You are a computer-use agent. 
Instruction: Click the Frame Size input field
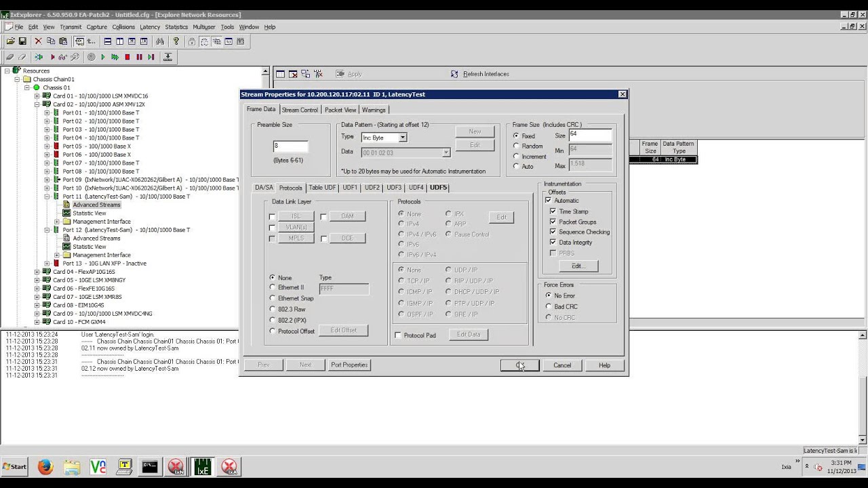pos(591,135)
